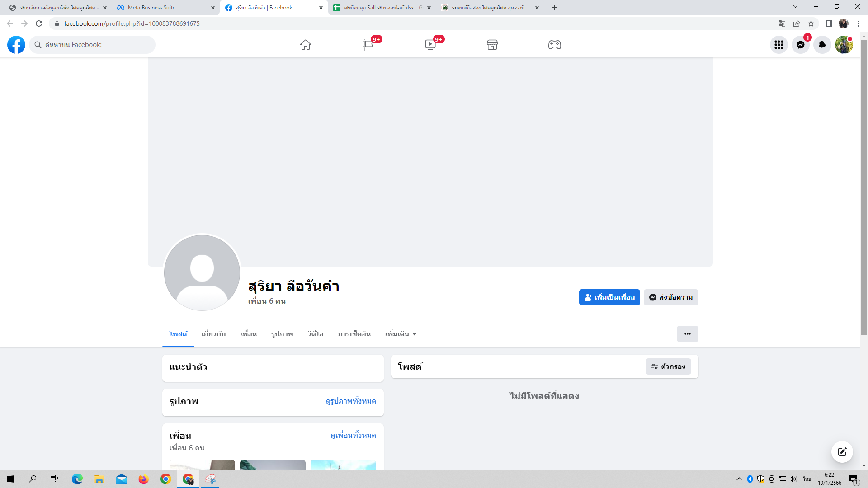Viewport: 868px width, 488px height.
Task: Click the new message compose icon
Action: pyautogui.click(x=842, y=452)
